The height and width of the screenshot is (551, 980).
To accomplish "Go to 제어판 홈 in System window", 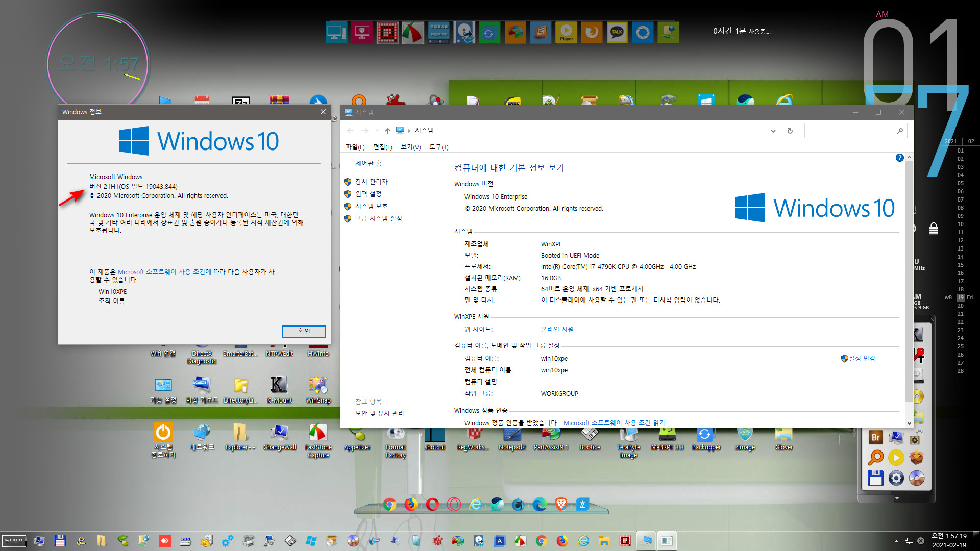I will [368, 163].
